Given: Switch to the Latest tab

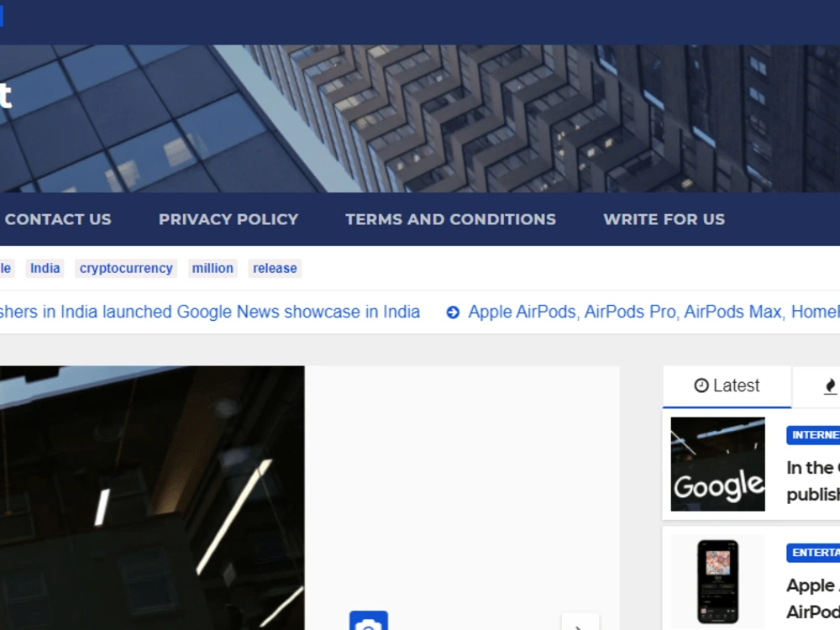Looking at the screenshot, I should 727,386.
